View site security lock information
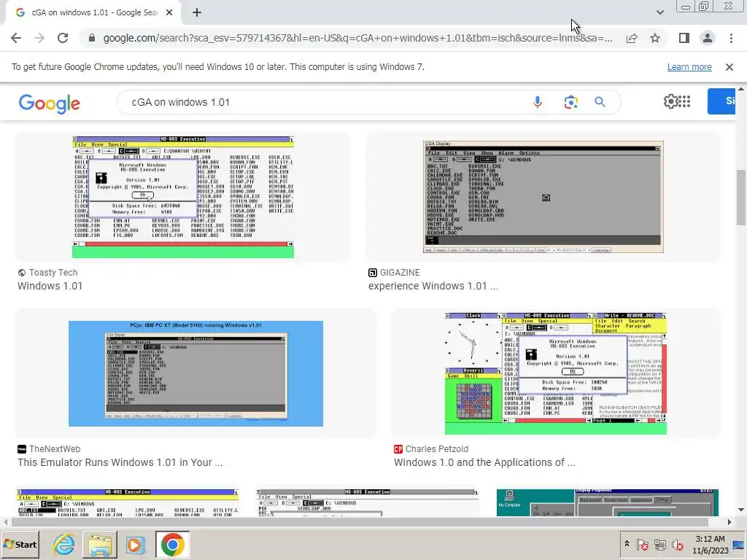The height and width of the screenshot is (560, 747). tap(92, 38)
